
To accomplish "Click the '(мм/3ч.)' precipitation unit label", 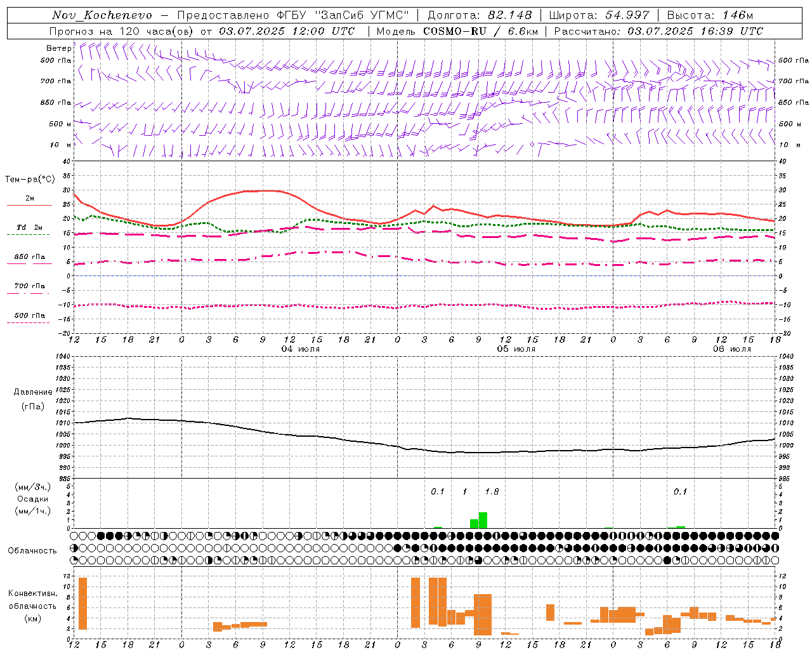I will [x=32, y=487].
